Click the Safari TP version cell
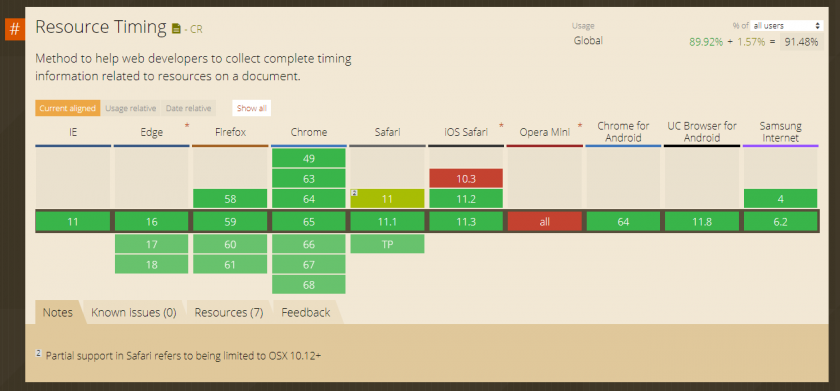 [387, 244]
